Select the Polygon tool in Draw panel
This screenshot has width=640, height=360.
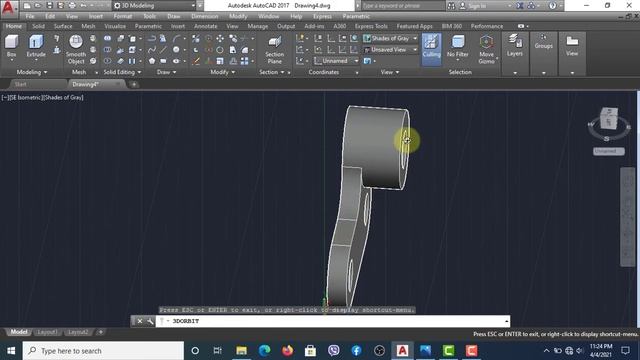[x=152, y=61]
